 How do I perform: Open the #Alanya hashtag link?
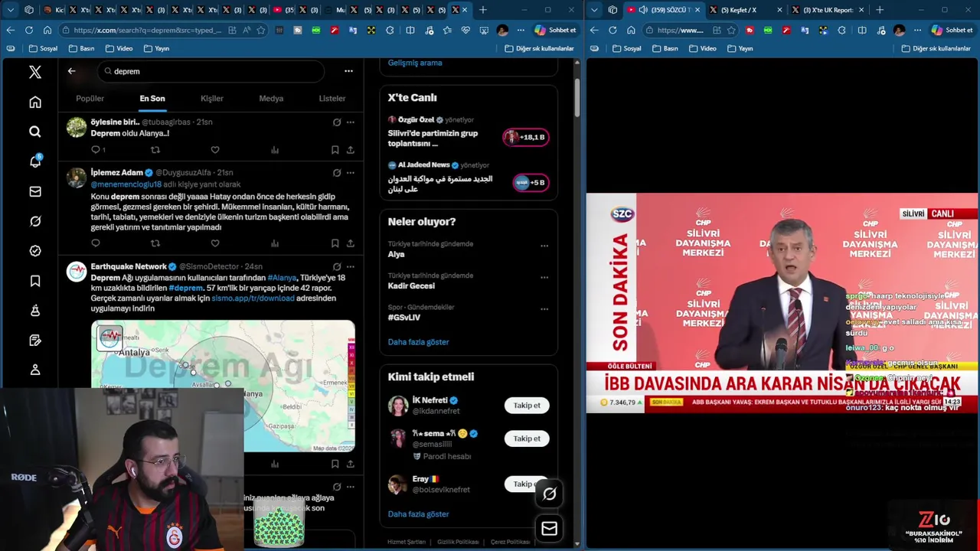[282, 278]
